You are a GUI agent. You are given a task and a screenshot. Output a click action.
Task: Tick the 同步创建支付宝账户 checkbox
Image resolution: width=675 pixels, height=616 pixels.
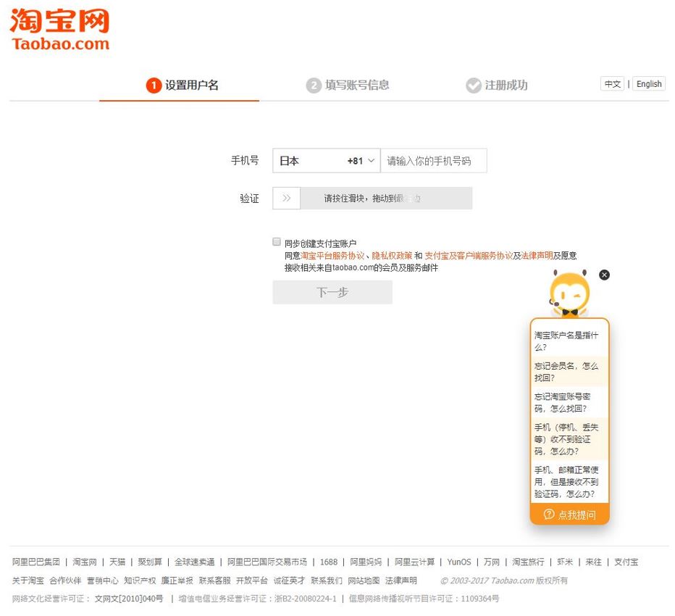pyautogui.click(x=277, y=241)
